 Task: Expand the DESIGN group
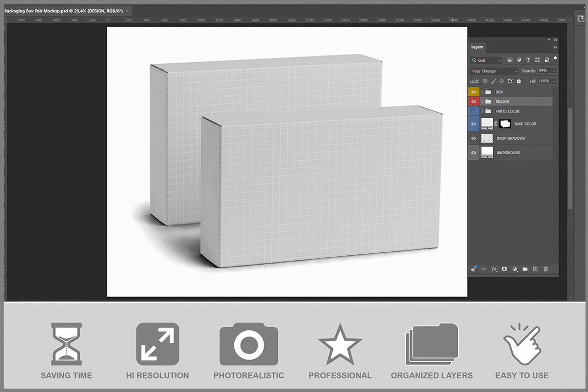(482, 101)
